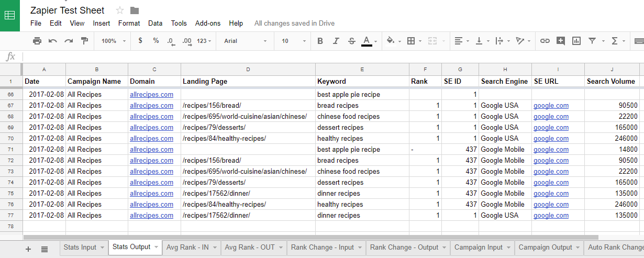This screenshot has height=258, width=644.
Task: Open the Add-ons menu
Action: tap(207, 24)
